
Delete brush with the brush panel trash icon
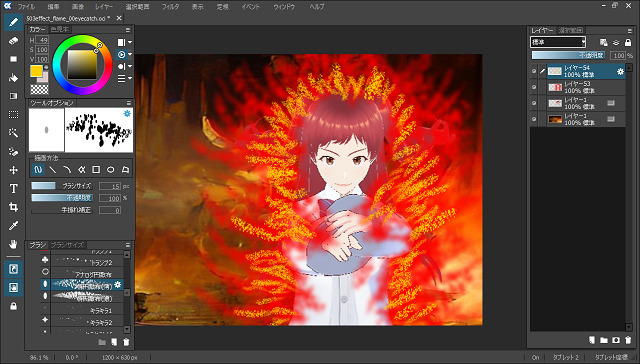pos(126,342)
